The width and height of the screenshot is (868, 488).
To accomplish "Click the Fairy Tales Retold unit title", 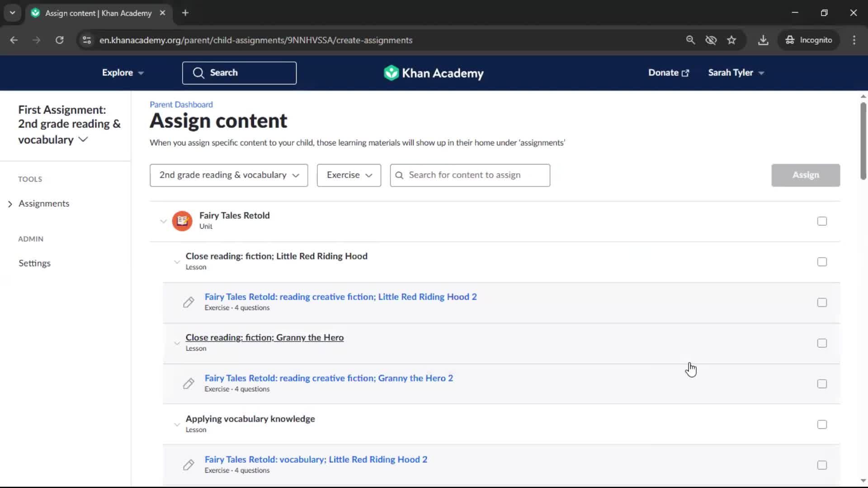I will (234, 216).
